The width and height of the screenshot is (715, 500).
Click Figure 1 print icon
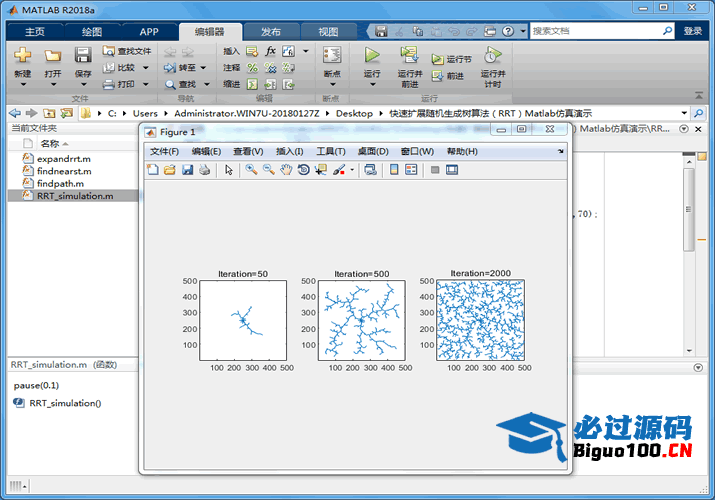point(205,170)
